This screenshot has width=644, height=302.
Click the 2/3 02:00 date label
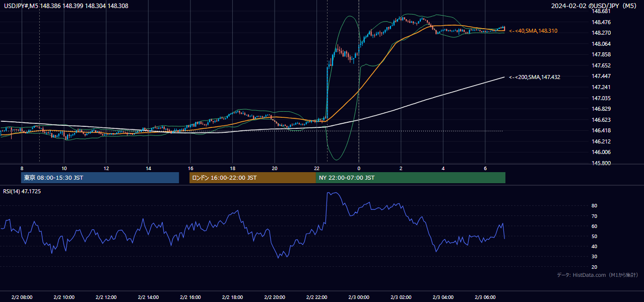[401, 297]
